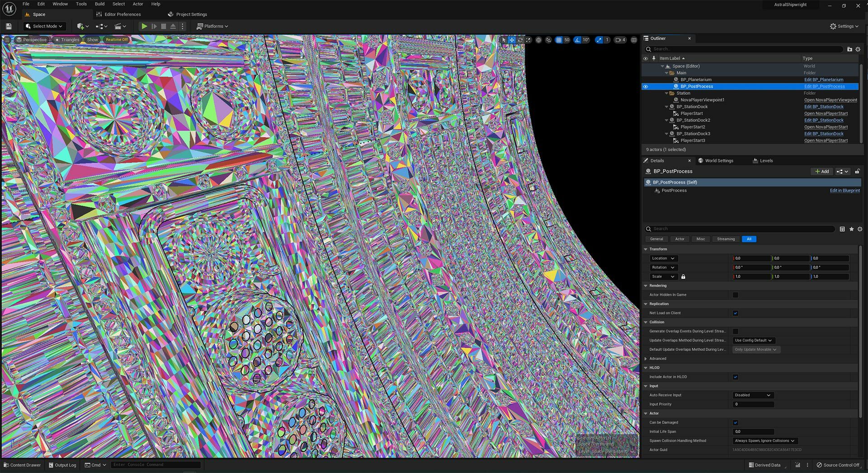
Task: Open the Build menu
Action: pos(99,4)
